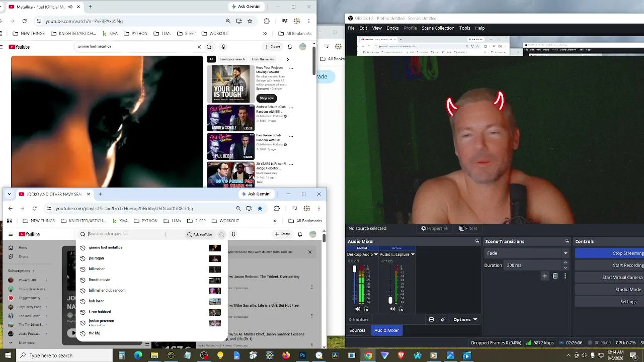Mute the Metallica tab via speaker icon
This screenshot has height=362, width=644.
click(x=70, y=7)
